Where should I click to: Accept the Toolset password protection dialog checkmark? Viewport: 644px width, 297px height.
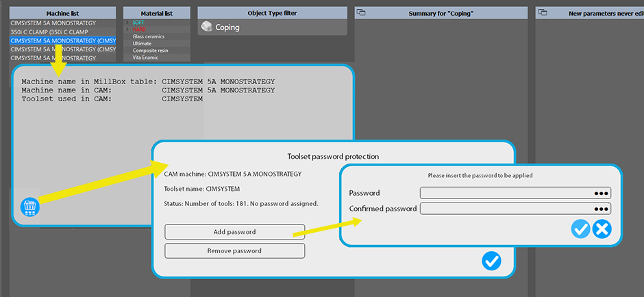coord(492,261)
